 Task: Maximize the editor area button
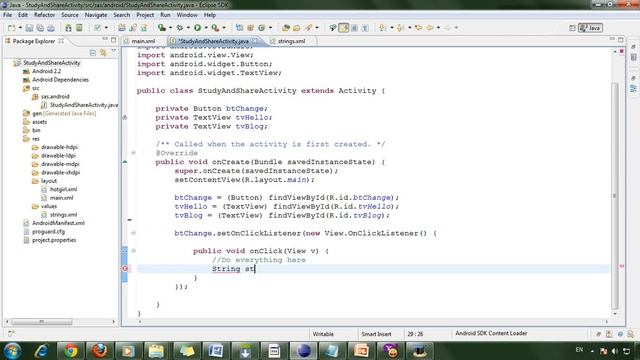621,40
